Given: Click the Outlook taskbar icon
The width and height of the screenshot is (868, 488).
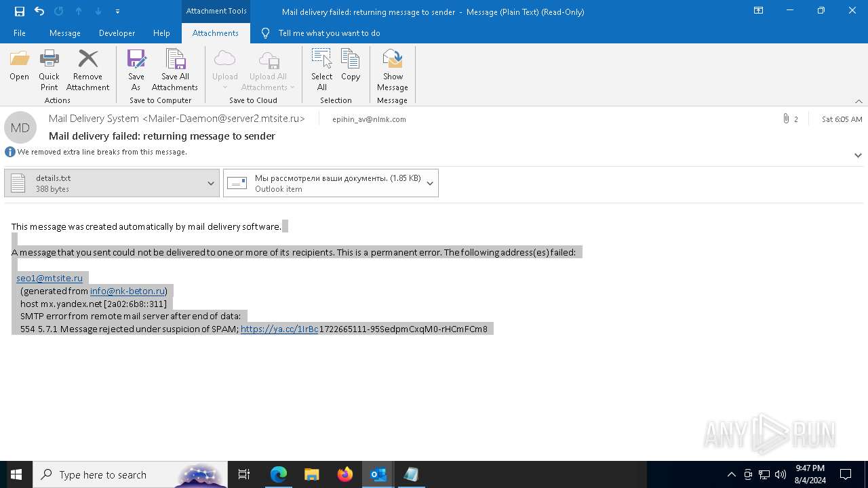Looking at the screenshot, I should pyautogui.click(x=378, y=474).
